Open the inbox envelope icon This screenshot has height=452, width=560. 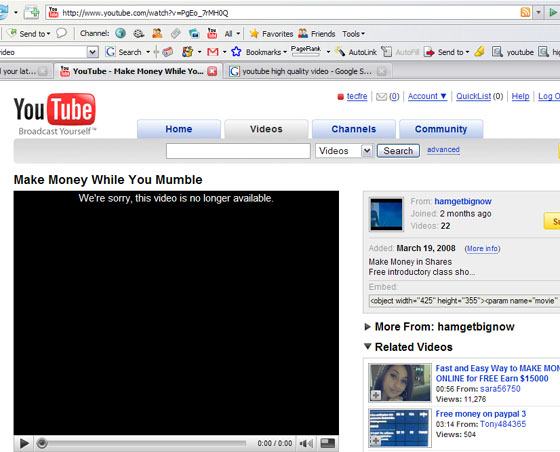381,97
